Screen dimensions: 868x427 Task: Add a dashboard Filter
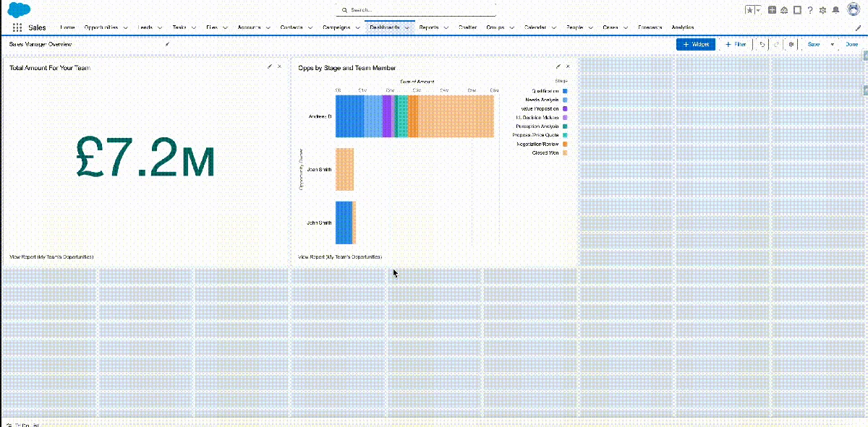[x=735, y=44]
